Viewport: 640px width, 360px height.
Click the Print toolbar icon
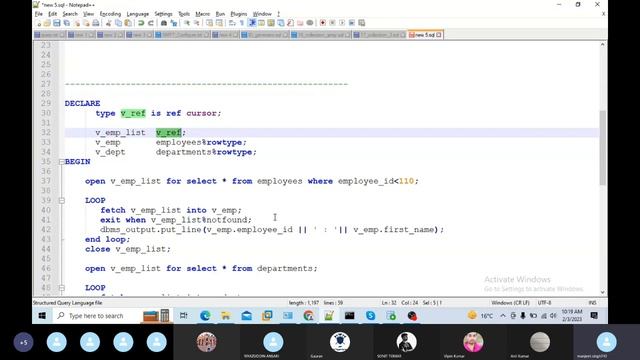click(x=96, y=23)
